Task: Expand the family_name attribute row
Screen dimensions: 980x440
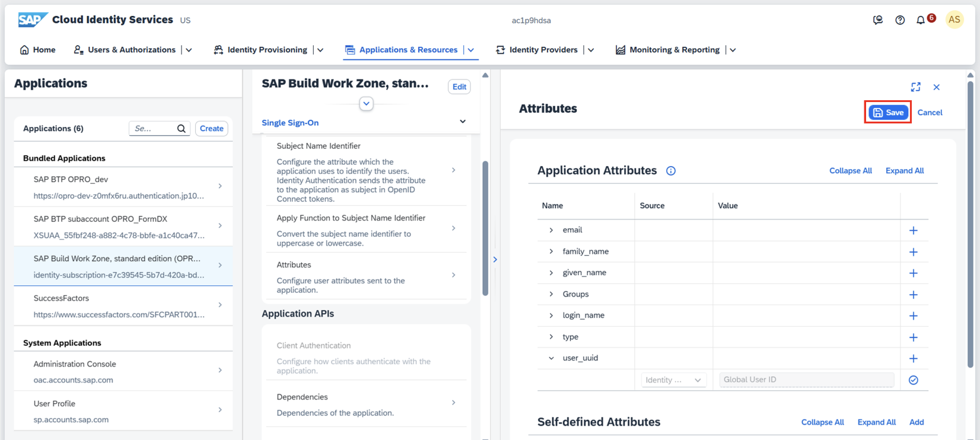Action: pyautogui.click(x=551, y=251)
